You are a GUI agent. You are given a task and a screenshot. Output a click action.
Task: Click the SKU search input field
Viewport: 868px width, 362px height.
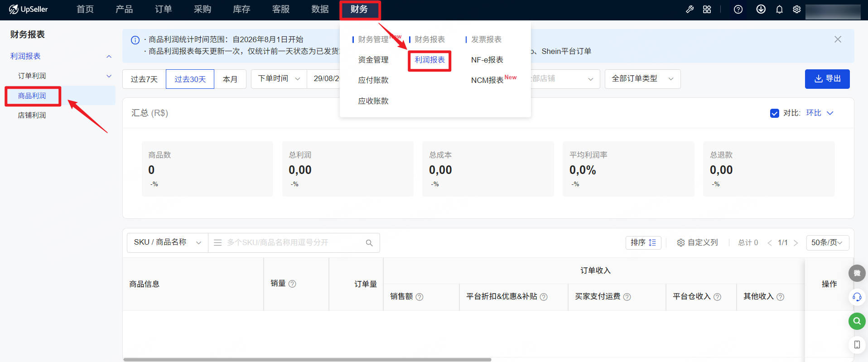tap(294, 243)
